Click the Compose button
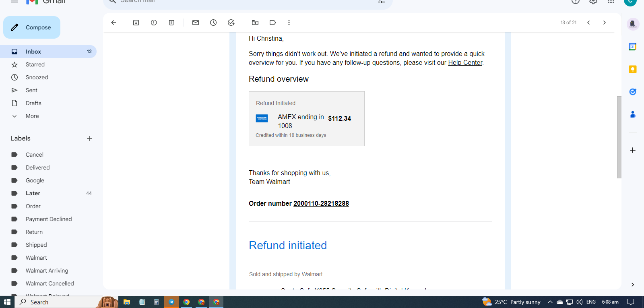Screen dimensions: 644x308 (x=32, y=27)
